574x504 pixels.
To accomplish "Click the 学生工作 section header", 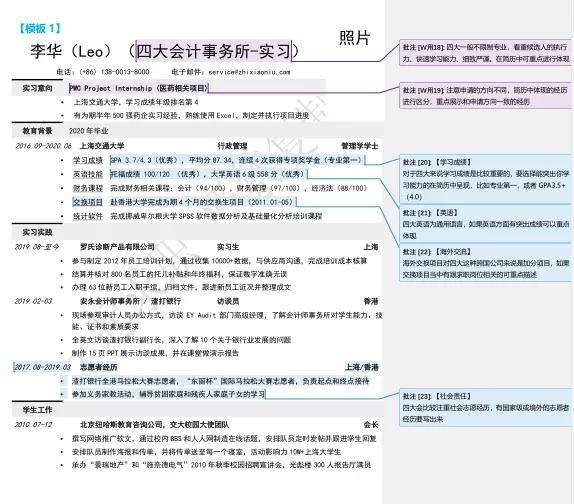I will point(37,410).
